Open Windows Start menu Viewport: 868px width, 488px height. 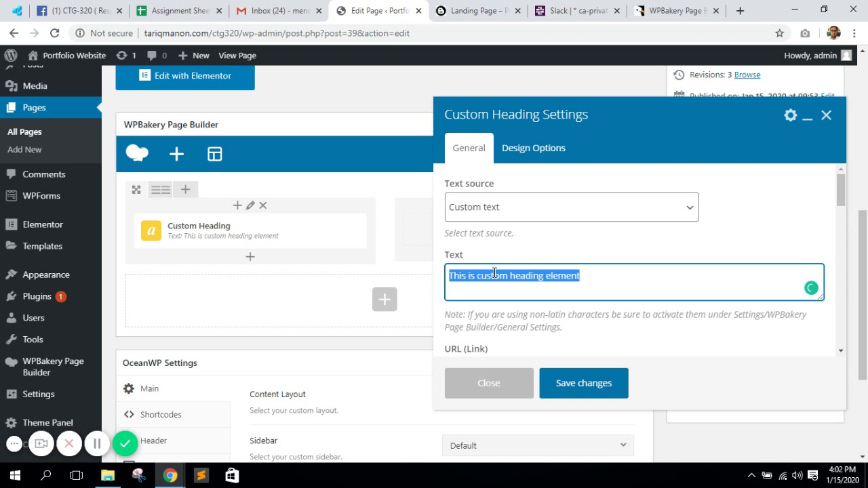click(15, 475)
